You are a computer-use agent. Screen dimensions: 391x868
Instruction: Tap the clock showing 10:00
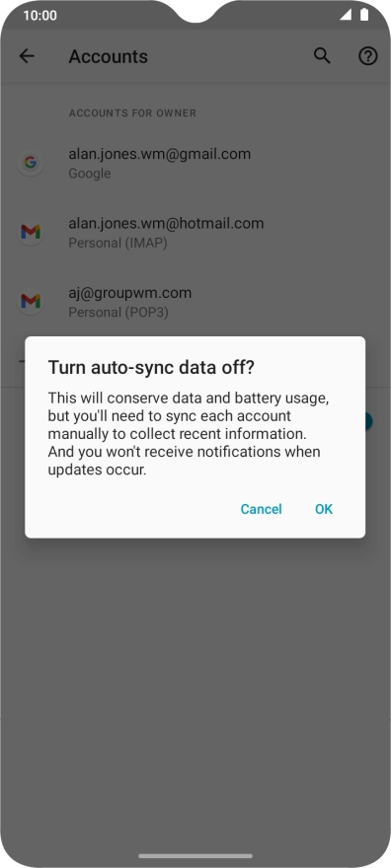(x=39, y=15)
